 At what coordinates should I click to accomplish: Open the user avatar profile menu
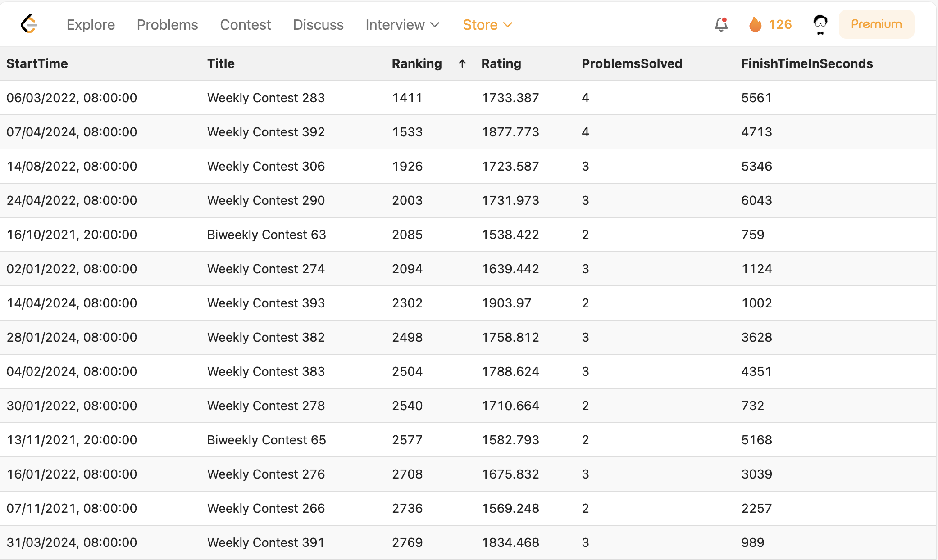tap(820, 24)
